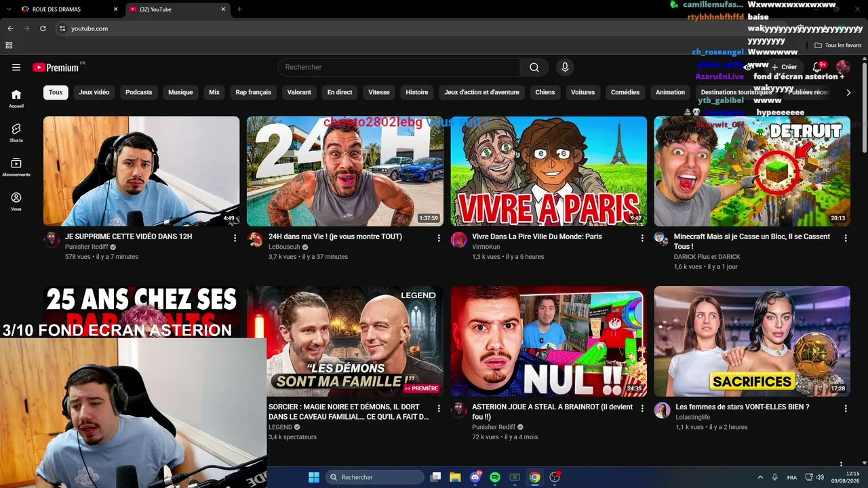Open the browser apps grid icon
The width and height of the screenshot is (868, 488).
(9, 45)
